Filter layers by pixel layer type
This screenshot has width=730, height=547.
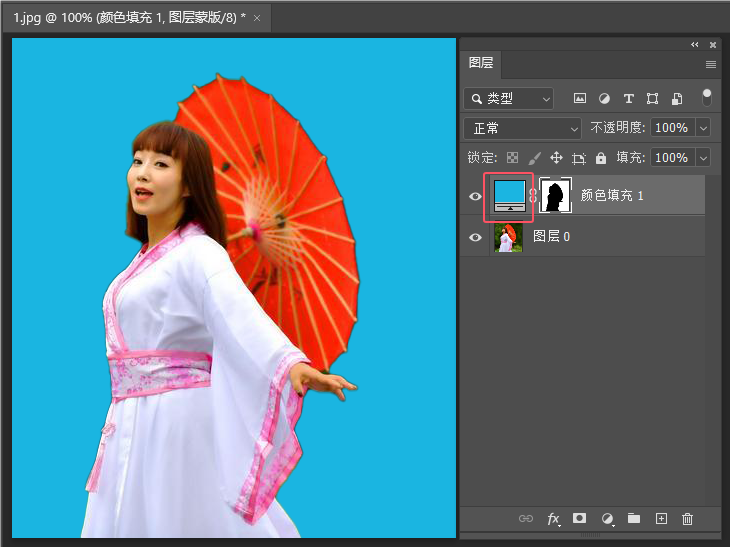[580, 98]
